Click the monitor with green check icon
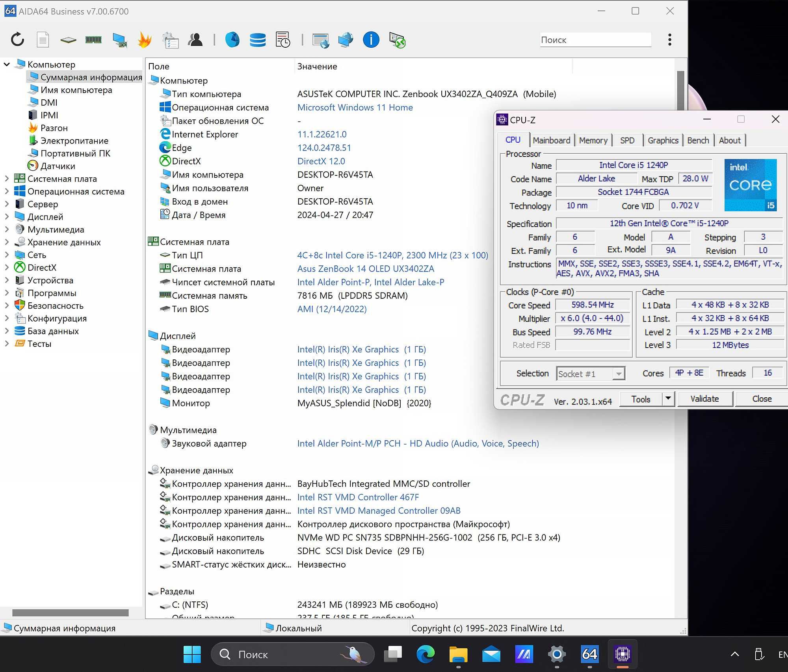Image resolution: width=788 pixels, height=672 pixels. (397, 40)
